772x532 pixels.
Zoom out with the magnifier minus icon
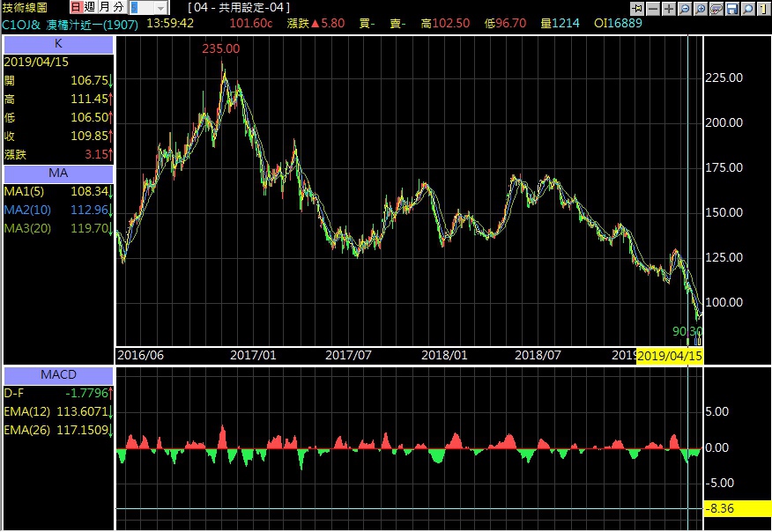click(685, 8)
